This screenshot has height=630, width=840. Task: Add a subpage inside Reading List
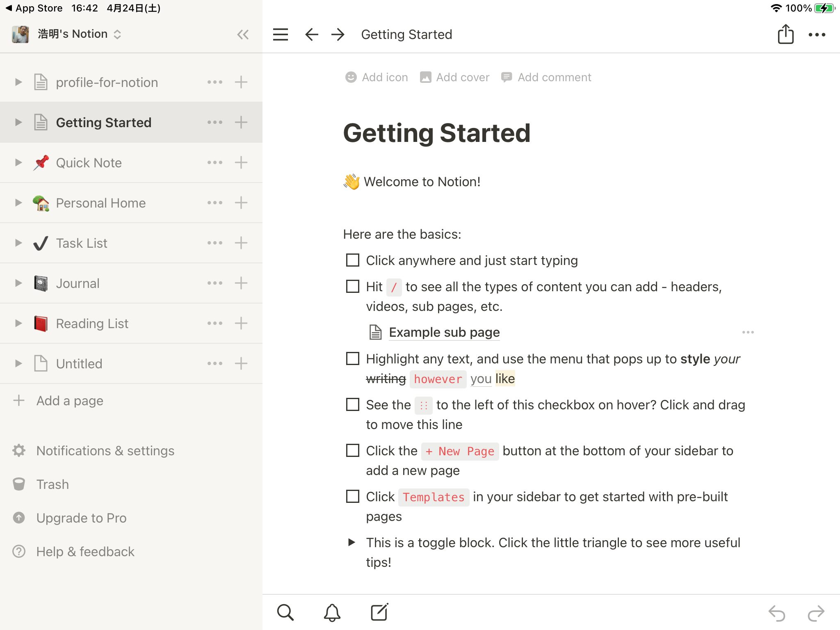(241, 323)
